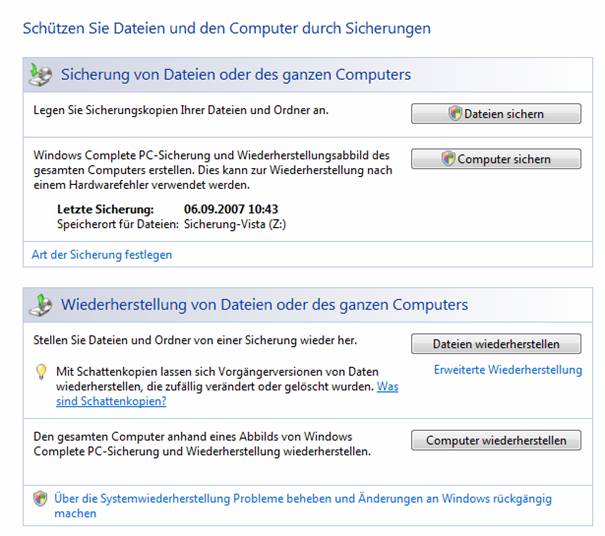Open the Art der Sicherung festlegen link
605x536 pixels.
click(x=102, y=255)
